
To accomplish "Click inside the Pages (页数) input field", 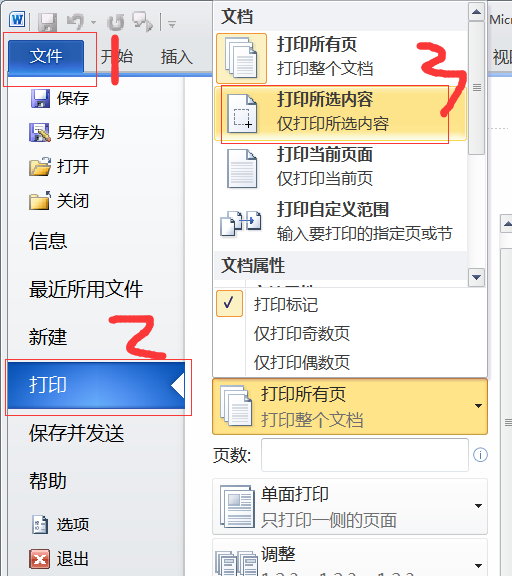I will (x=365, y=455).
